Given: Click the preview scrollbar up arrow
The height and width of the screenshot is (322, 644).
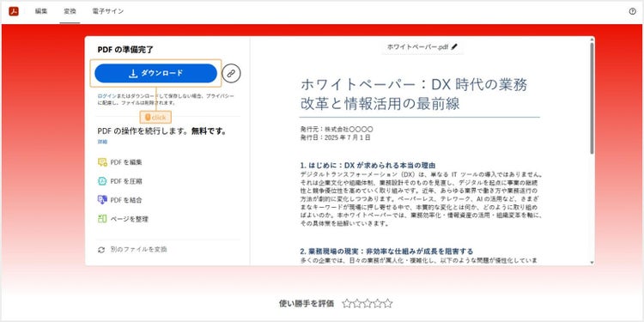Looking at the screenshot, I should coord(592,39).
